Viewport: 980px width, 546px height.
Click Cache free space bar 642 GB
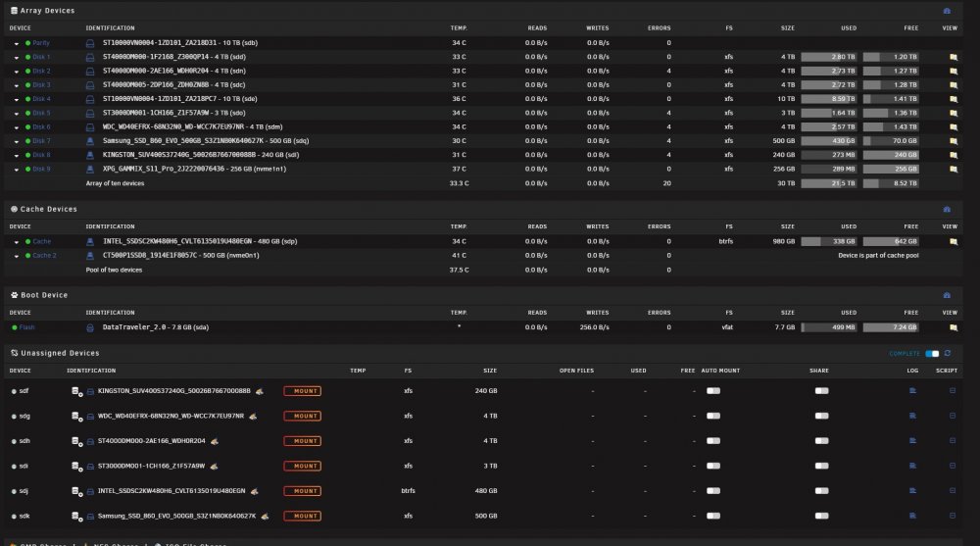891,241
